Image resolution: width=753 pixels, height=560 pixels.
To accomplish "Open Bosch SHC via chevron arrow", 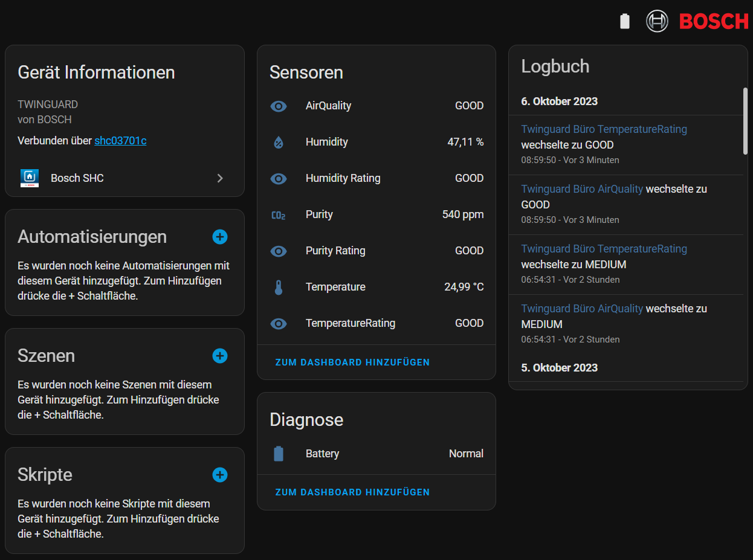I will tap(220, 178).
